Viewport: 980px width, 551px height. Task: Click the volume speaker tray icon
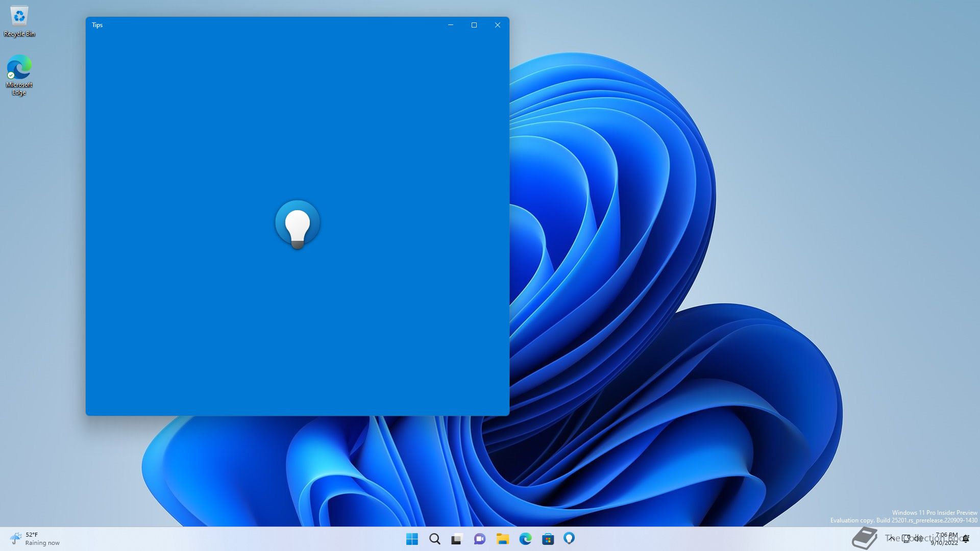918,538
